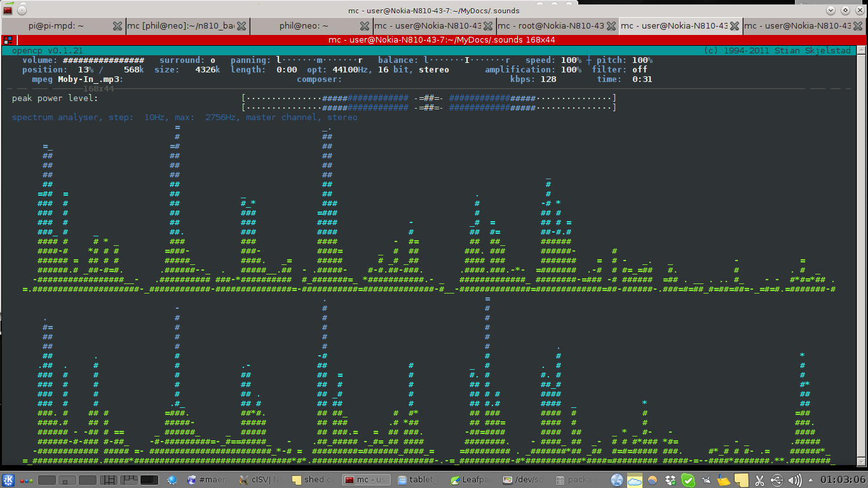
Task: Open the highlighted cloud tray icon
Action: 635,480
